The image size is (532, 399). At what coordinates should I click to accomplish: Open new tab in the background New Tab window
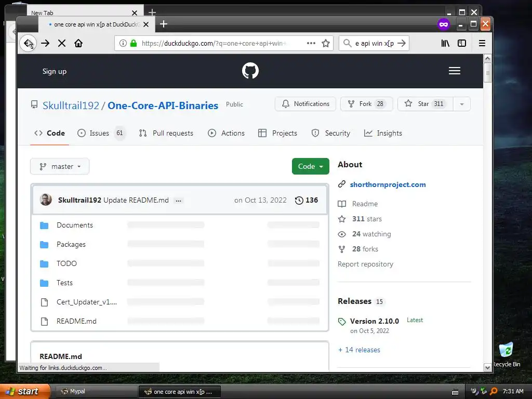pos(152,12)
